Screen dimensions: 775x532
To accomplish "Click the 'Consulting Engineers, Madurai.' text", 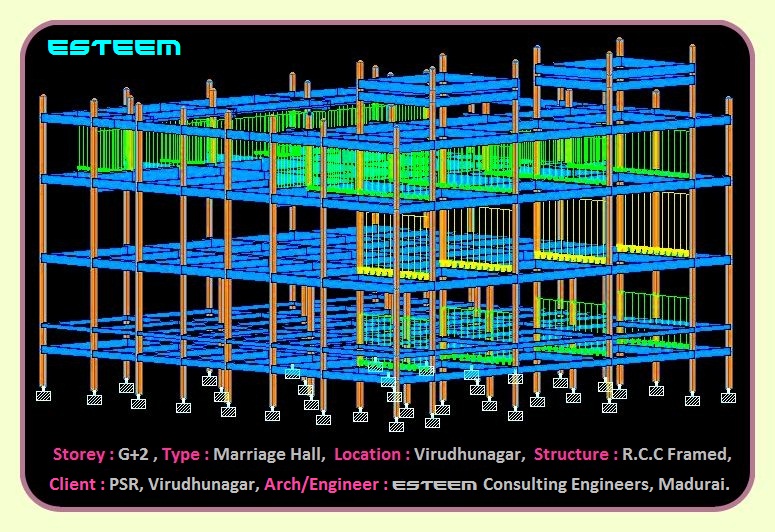I will point(606,484).
